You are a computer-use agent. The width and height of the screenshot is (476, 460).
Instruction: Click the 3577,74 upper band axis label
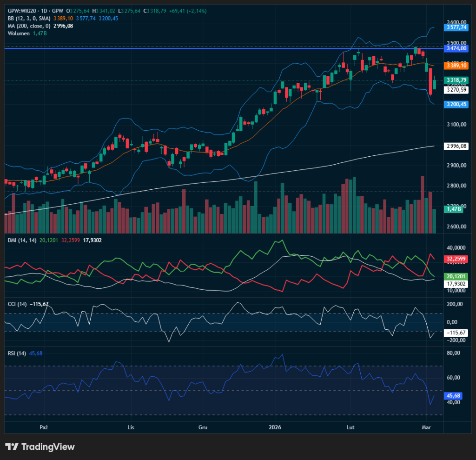pyautogui.click(x=456, y=27)
